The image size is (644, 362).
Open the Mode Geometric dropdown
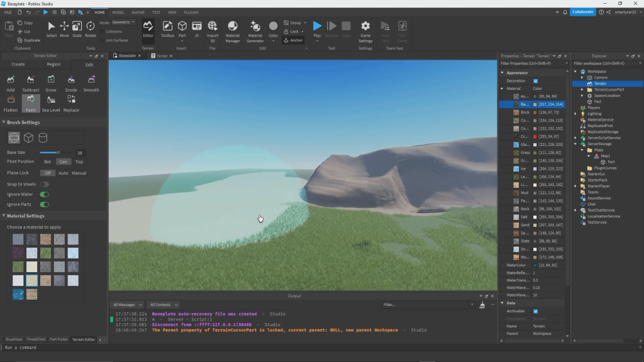[x=123, y=22]
